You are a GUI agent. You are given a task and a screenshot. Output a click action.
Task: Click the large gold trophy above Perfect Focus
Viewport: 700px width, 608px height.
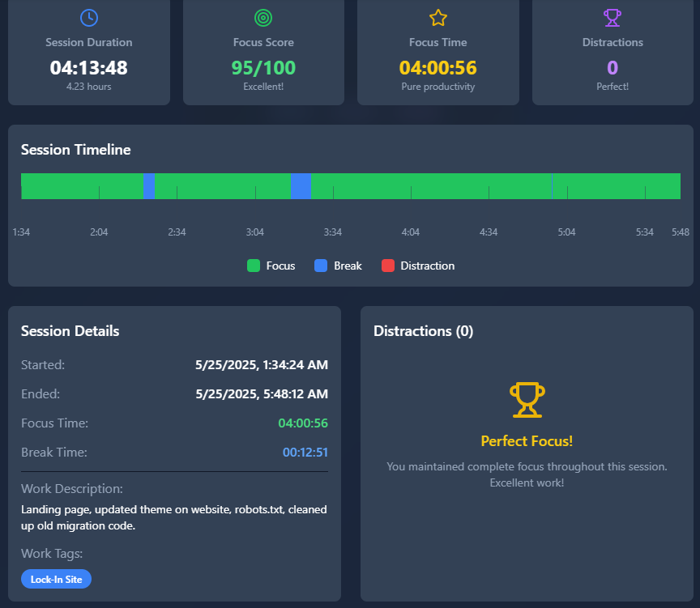coord(527,401)
